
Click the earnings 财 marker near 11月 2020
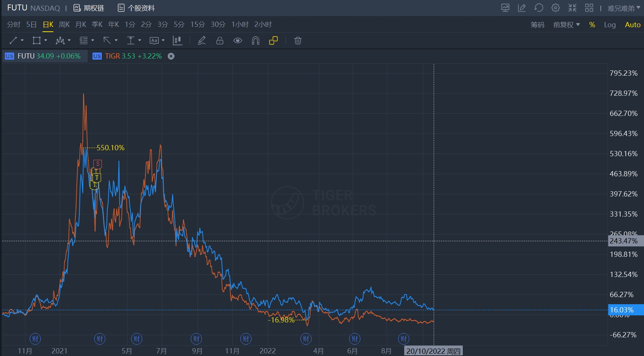(x=35, y=339)
